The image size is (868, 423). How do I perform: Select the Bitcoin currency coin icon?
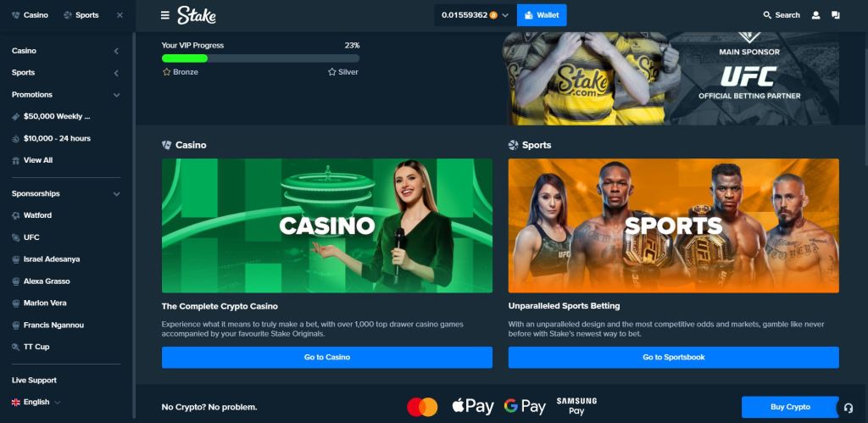(x=493, y=15)
